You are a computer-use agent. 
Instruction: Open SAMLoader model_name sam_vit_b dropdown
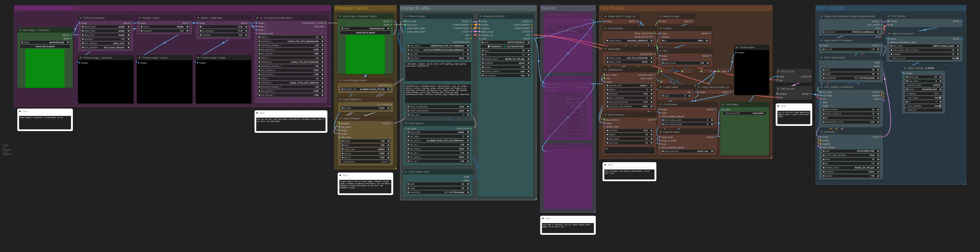pyautogui.click(x=629, y=58)
